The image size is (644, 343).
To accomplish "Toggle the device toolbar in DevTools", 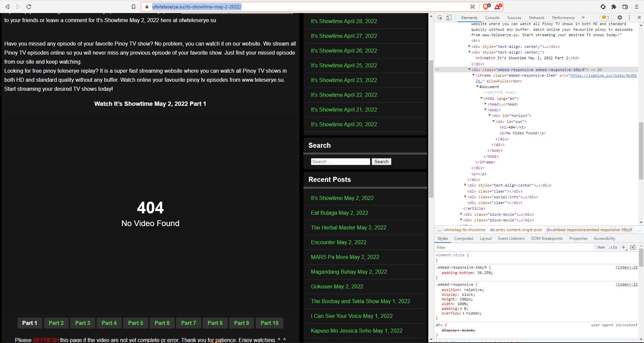I will 449,17.
